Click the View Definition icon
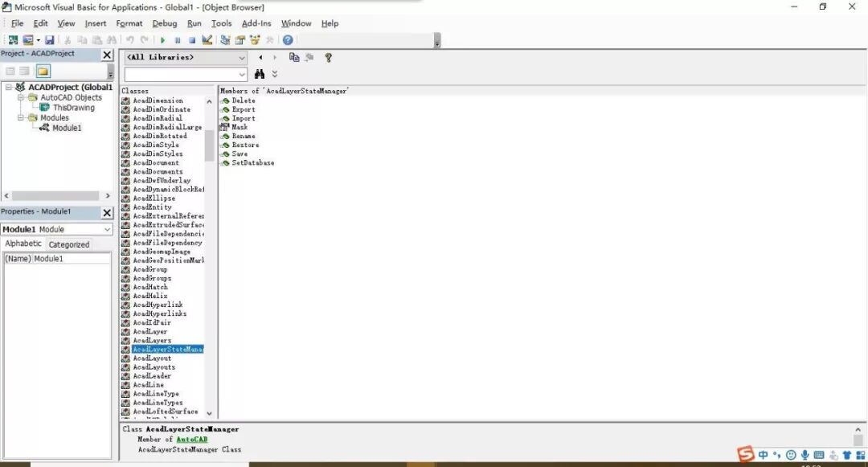 pos(309,58)
